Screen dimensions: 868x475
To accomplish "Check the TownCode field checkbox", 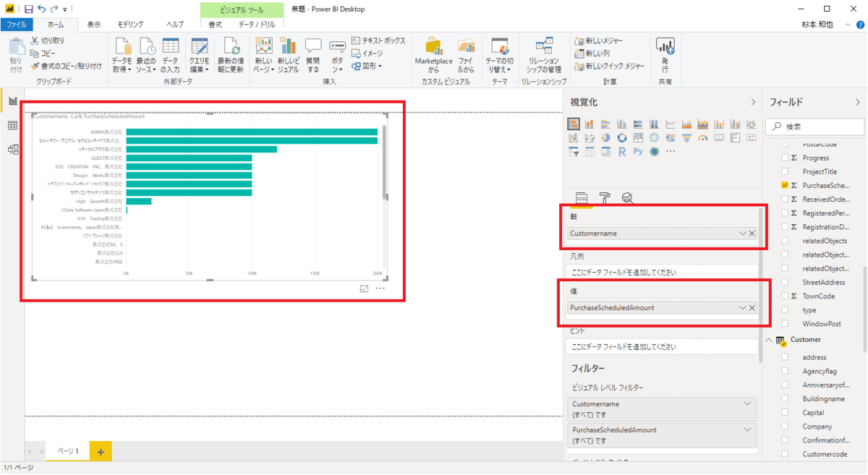I will click(x=785, y=296).
